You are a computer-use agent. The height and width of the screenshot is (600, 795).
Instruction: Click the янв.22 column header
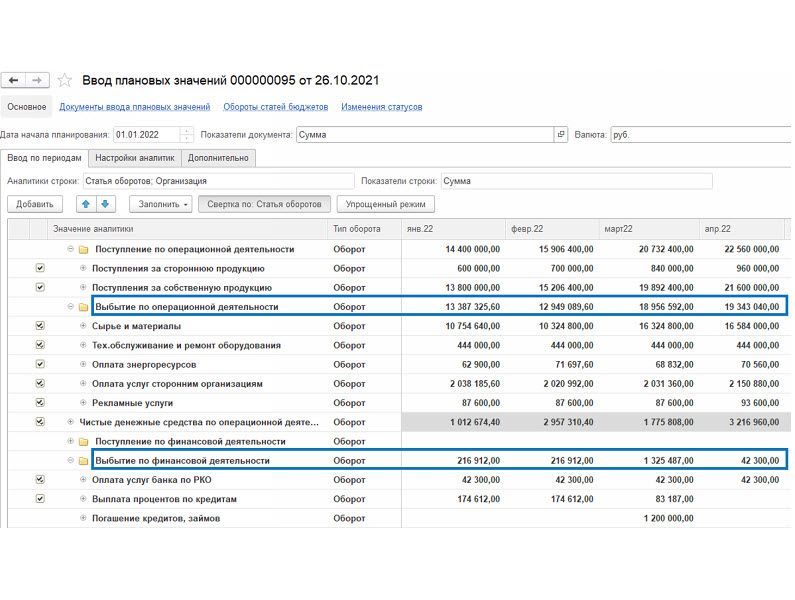[x=453, y=229]
